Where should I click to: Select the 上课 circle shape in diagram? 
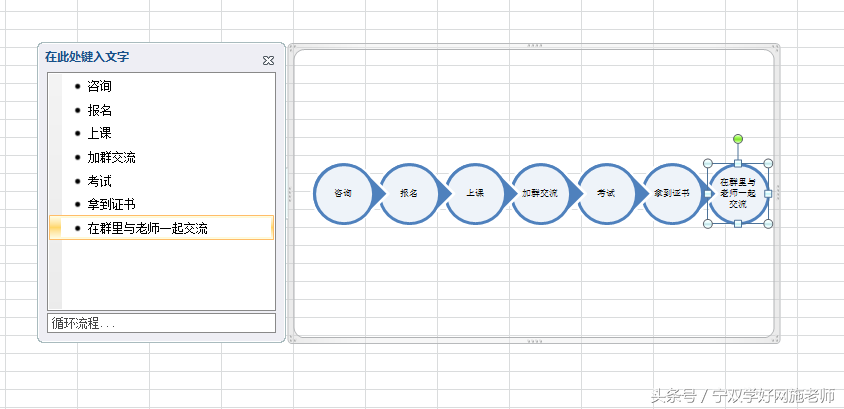pyautogui.click(x=475, y=193)
